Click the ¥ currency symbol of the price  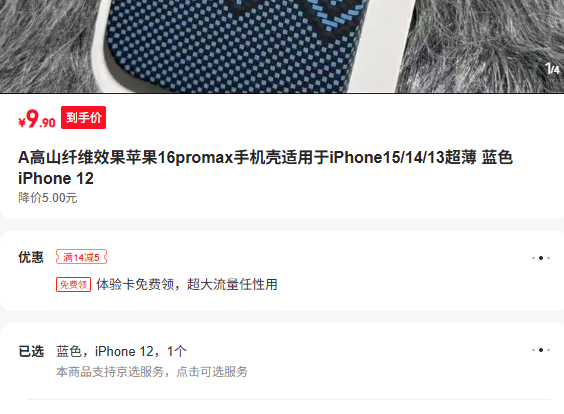click(22, 123)
